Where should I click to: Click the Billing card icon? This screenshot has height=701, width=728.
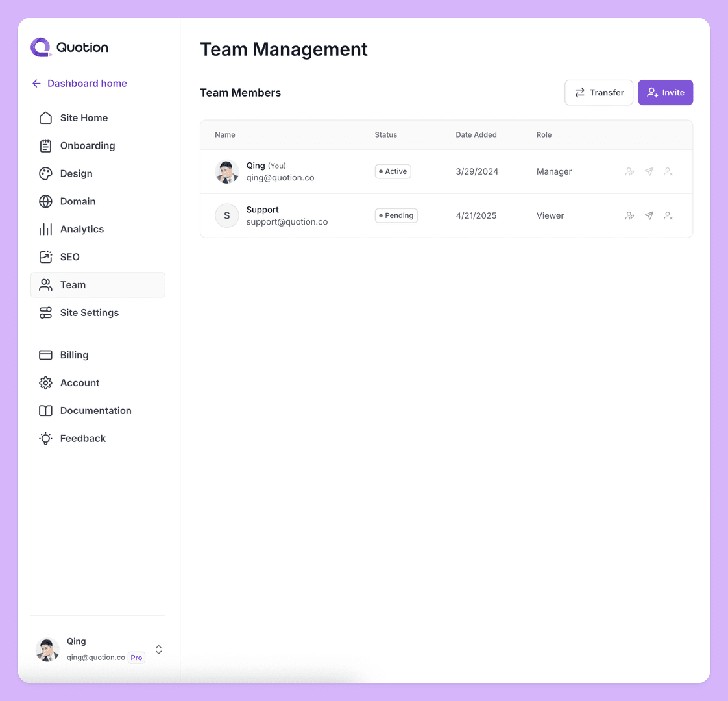[45, 355]
